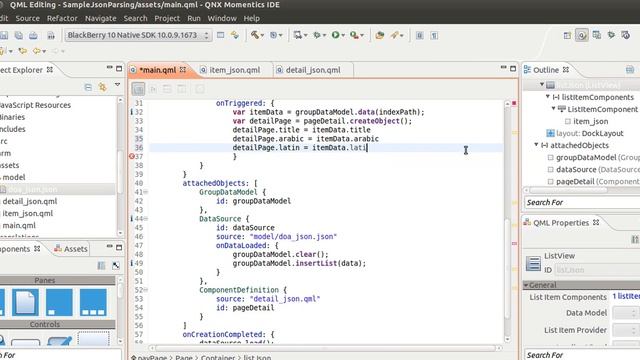This screenshot has width=640, height=360.
Task: Click the Back navigation arrow icon
Action: coord(37,51)
